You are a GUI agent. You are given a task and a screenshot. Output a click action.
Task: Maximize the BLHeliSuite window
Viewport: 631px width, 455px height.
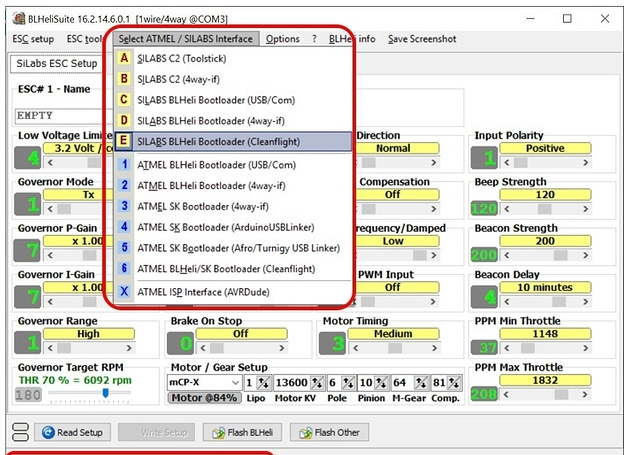tap(567, 19)
